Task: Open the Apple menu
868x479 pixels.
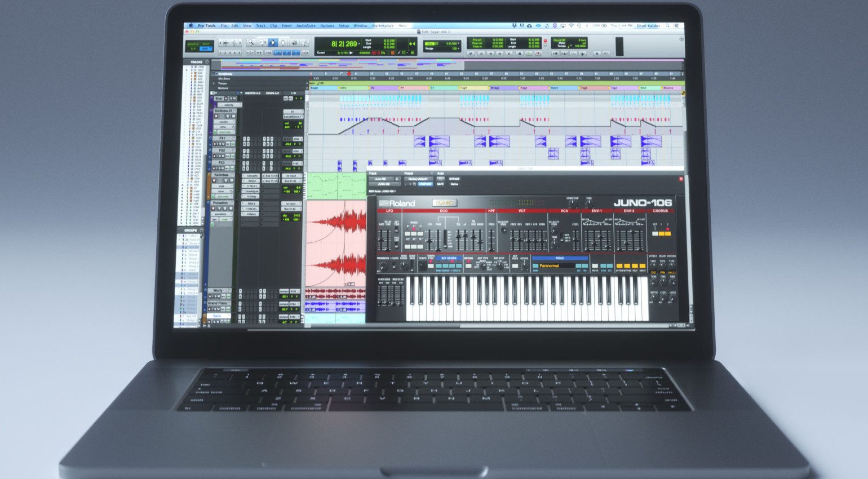Action: (191, 25)
